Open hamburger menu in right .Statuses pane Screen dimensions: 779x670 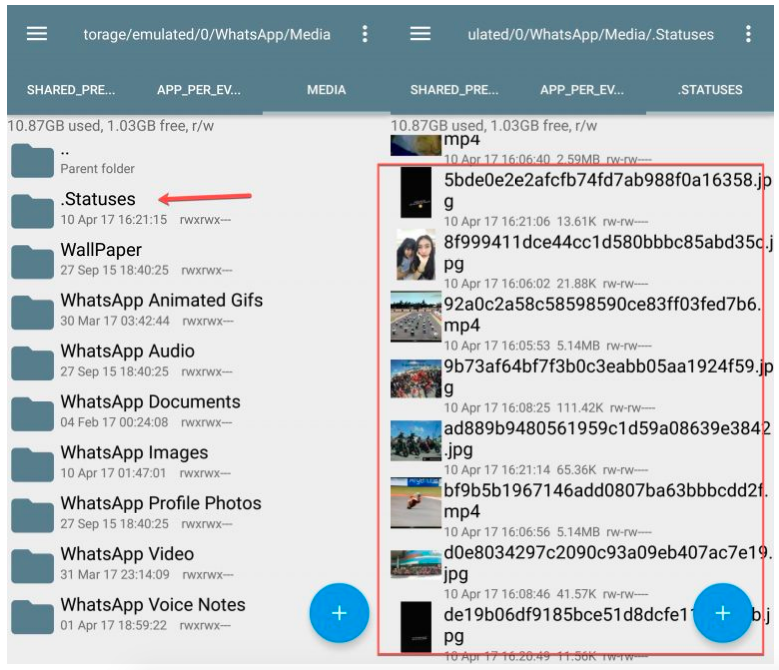coord(420,34)
